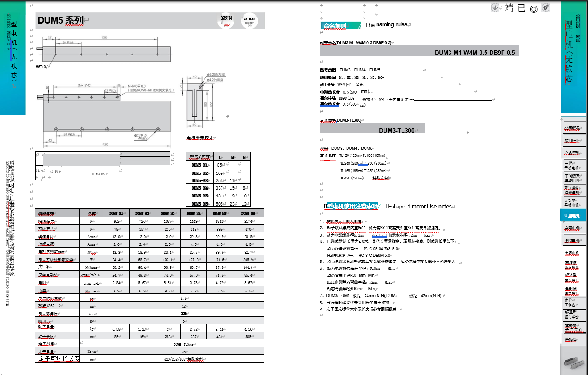
Task: Click the HC-S-C-DB9M-5.0 Hall cable model text
Action: click(375, 255)
